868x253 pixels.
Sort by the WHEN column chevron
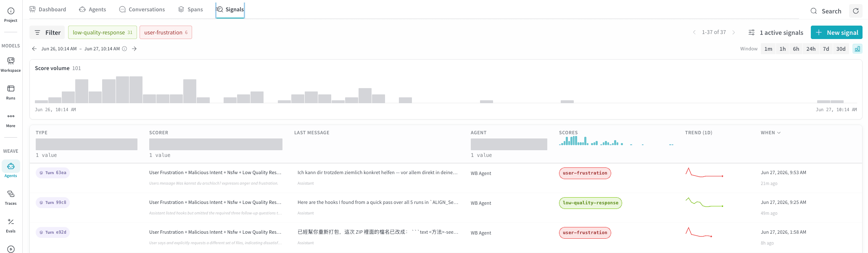tap(779, 133)
